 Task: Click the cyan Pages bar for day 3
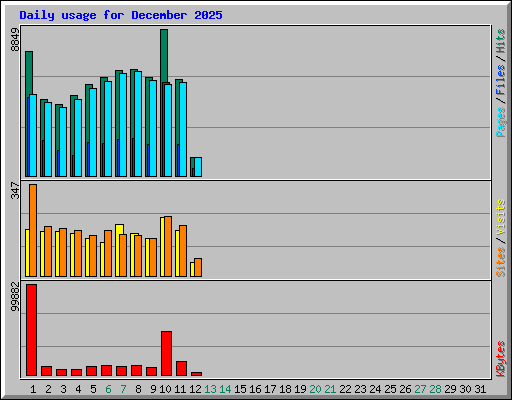tap(63, 142)
